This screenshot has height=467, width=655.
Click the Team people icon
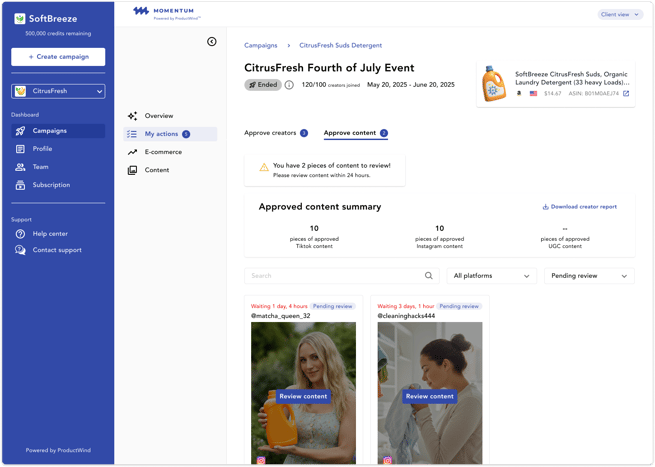20,167
